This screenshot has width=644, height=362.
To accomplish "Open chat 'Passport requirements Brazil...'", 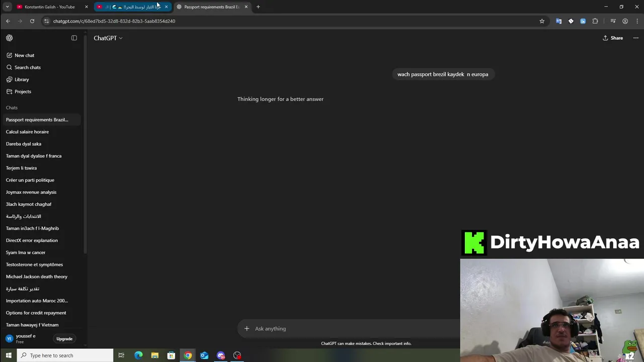I will (43, 120).
